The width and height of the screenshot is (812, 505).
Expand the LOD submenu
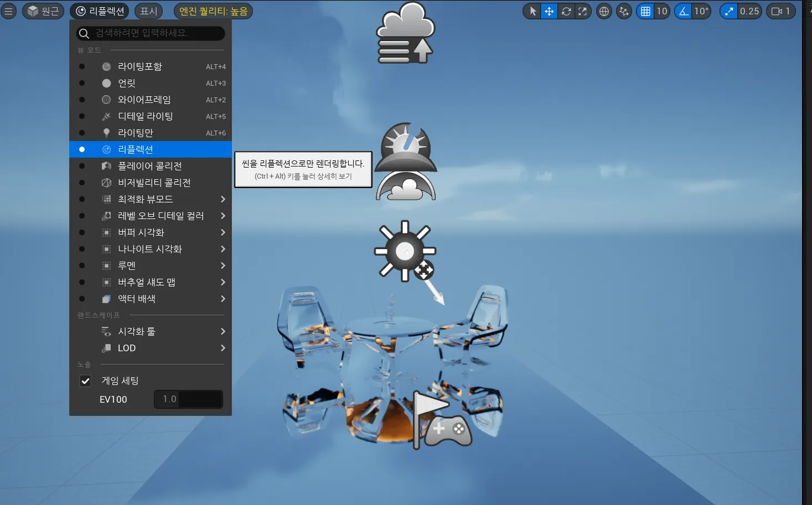click(151, 348)
